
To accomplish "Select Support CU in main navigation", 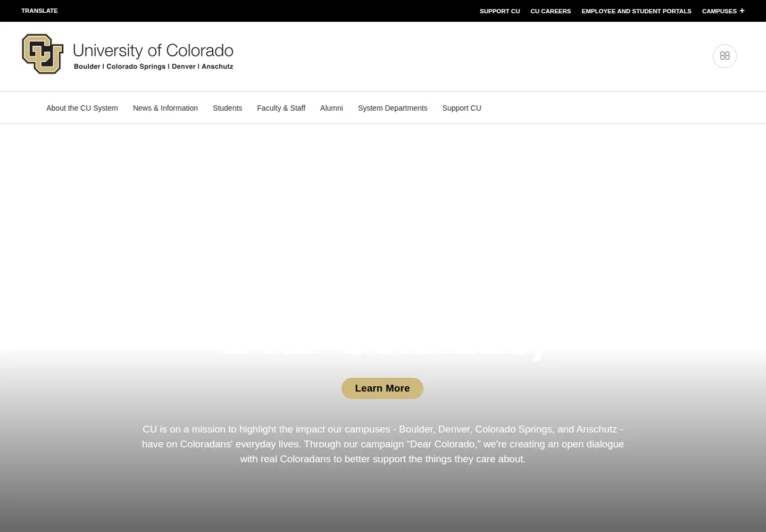I will coord(462,108).
